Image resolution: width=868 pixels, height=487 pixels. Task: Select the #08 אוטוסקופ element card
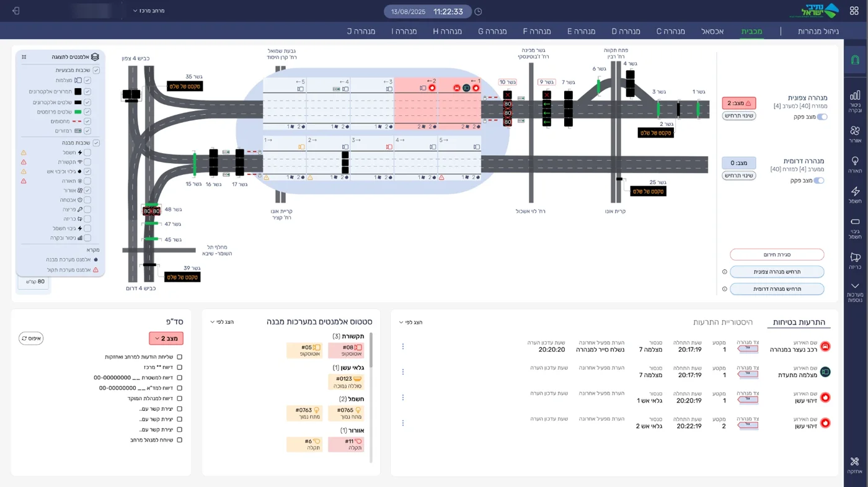click(346, 351)
